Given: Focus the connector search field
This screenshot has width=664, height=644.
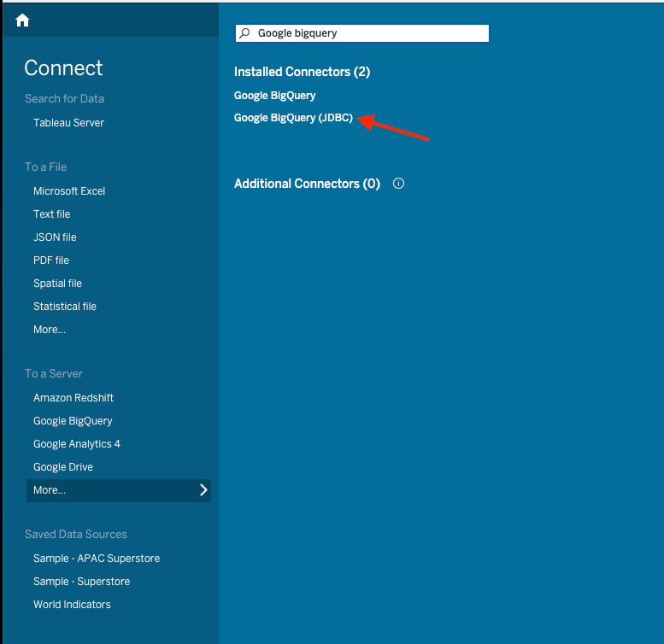Looking at the screenshot, I should [x=362, y=33].
